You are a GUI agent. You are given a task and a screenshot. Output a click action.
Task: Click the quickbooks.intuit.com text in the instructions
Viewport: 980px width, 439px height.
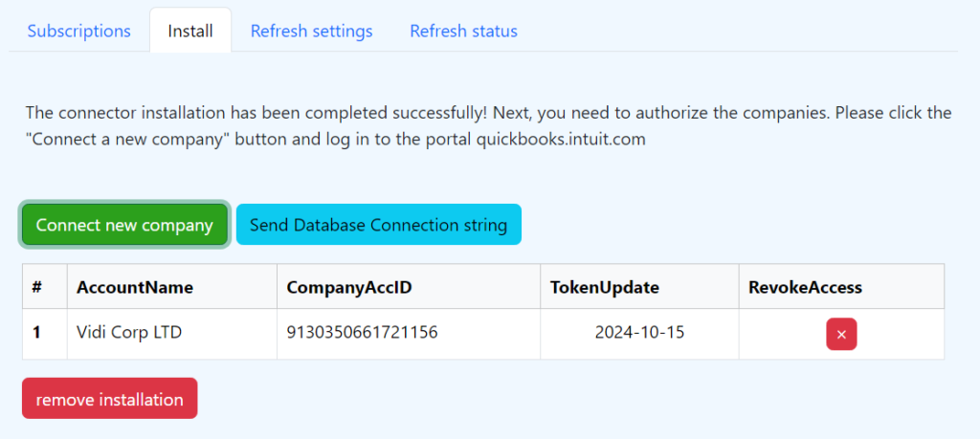561,139
